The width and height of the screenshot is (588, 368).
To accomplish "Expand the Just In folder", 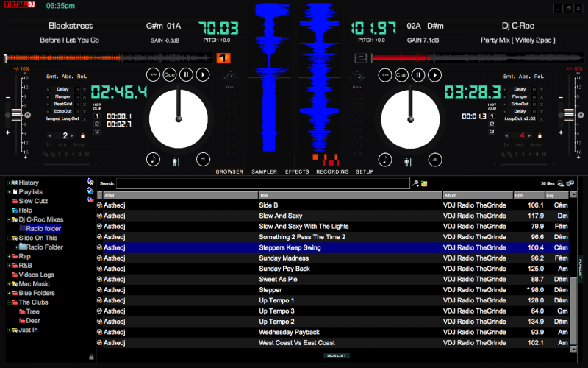I will 9,330.
